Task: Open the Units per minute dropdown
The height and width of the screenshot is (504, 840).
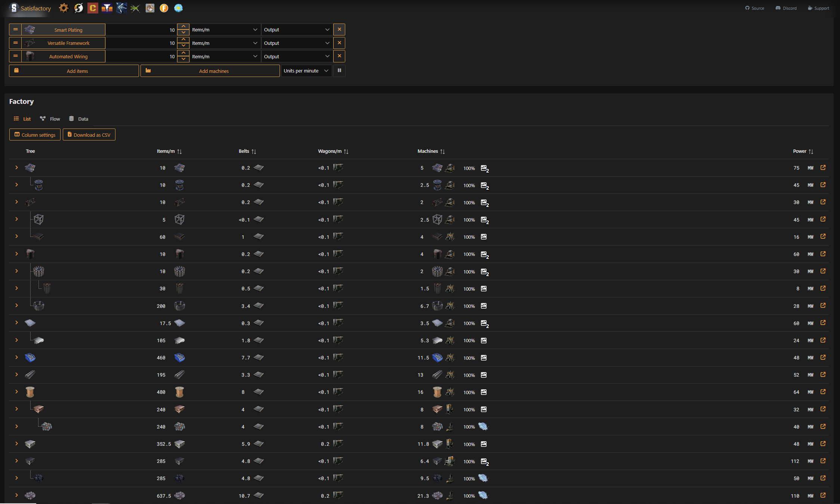Action: (x=306, y=71)
